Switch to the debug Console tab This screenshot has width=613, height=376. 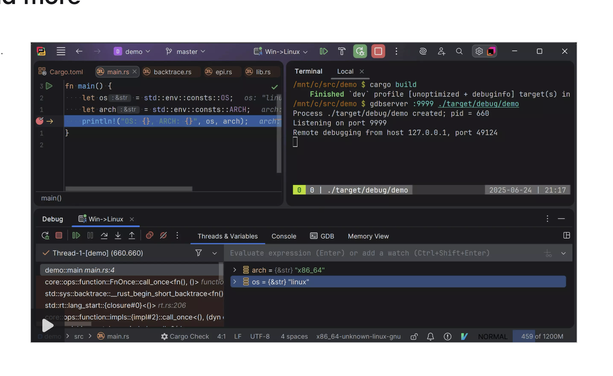(283, 236)
